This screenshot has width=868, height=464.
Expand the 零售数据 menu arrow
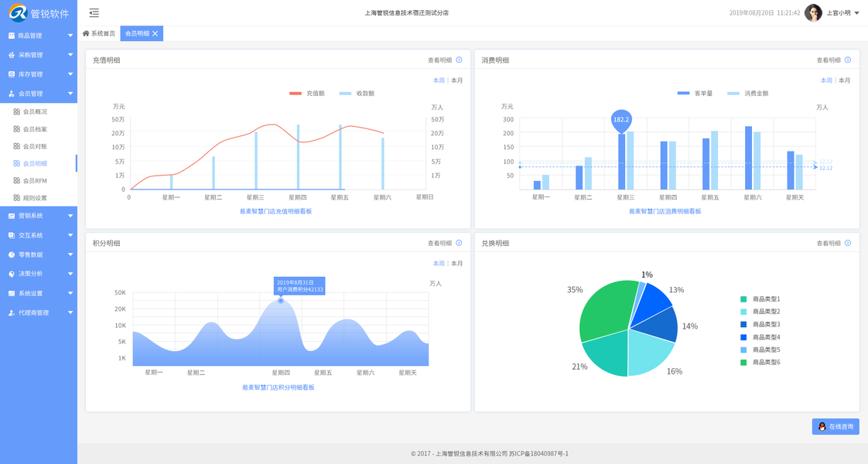(x=70, y=254)
